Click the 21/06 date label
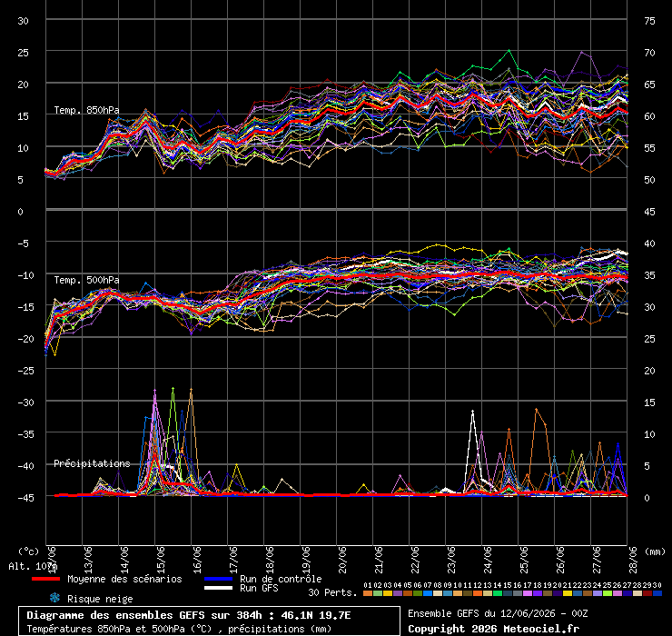Screen dimensions: 672x636 click(x=379, y=560)
